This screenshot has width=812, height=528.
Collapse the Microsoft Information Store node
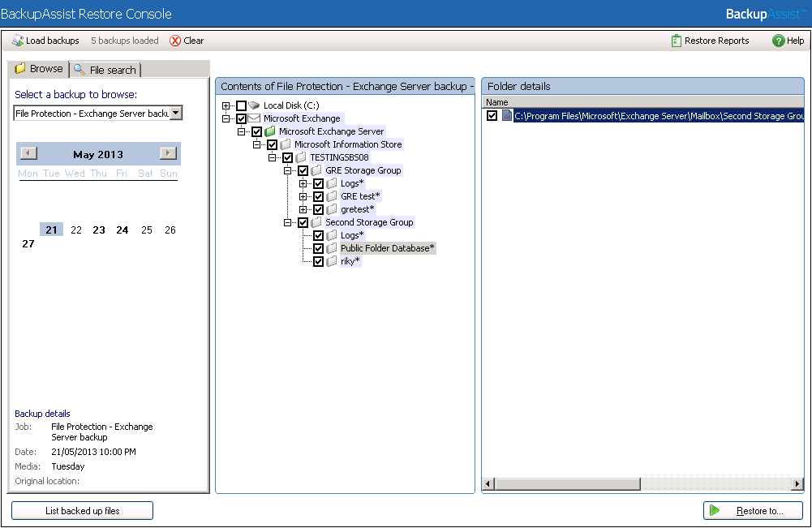257,144
